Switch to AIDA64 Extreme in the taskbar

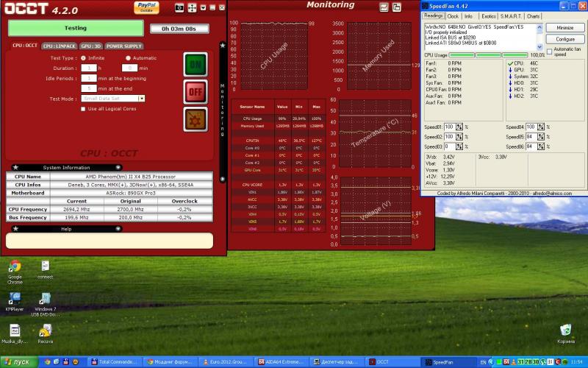(281, 362)
